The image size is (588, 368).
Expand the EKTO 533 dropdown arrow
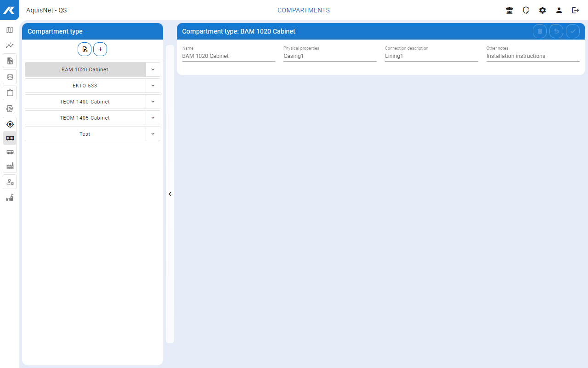[x=153, y=86]
